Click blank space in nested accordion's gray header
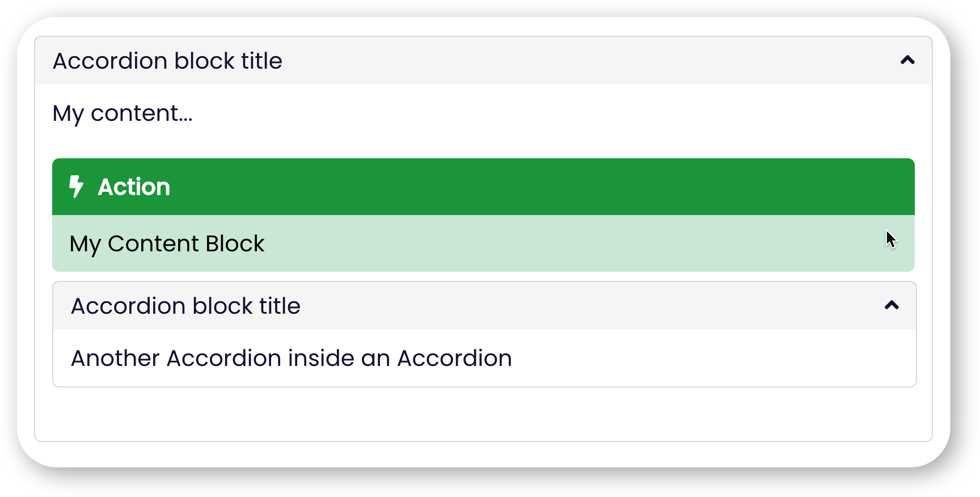Image resolution: width=980 pixels, height=497 pixels. [590, 306]
